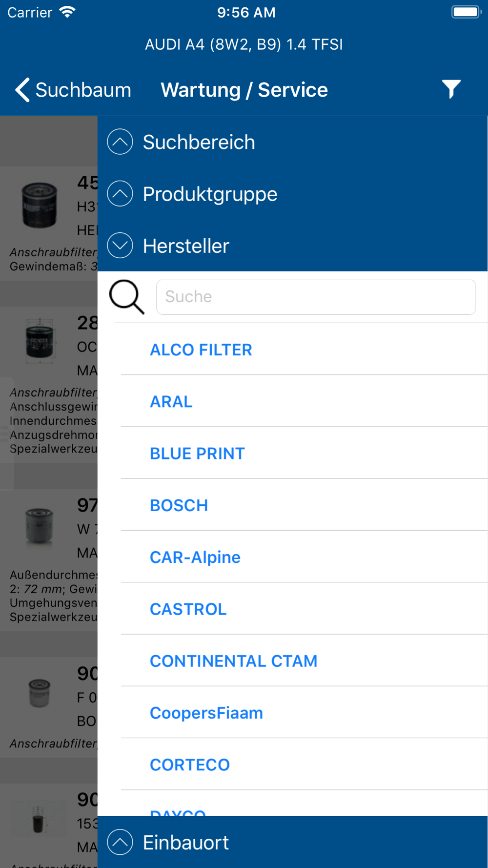This screenshot has width=488, height=868.
Task: Collapse the Hersteller section
Action: pos(293,246)
